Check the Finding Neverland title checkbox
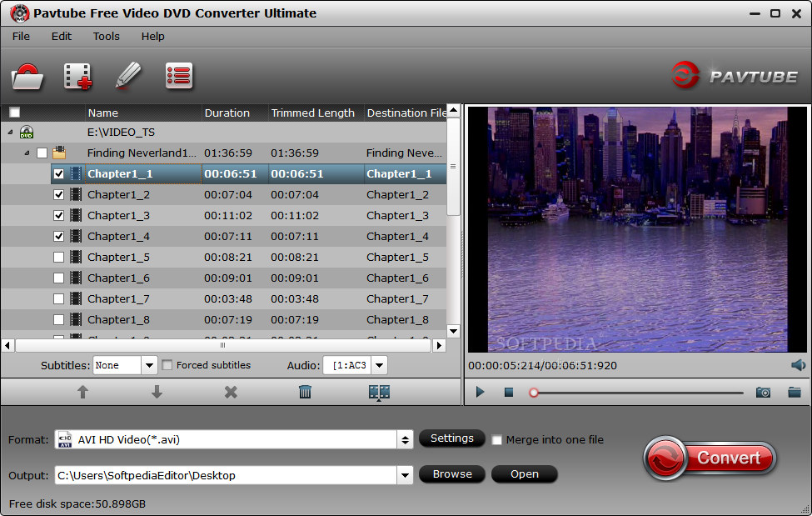This screenshot has height=516, width=812. (42, 153)
